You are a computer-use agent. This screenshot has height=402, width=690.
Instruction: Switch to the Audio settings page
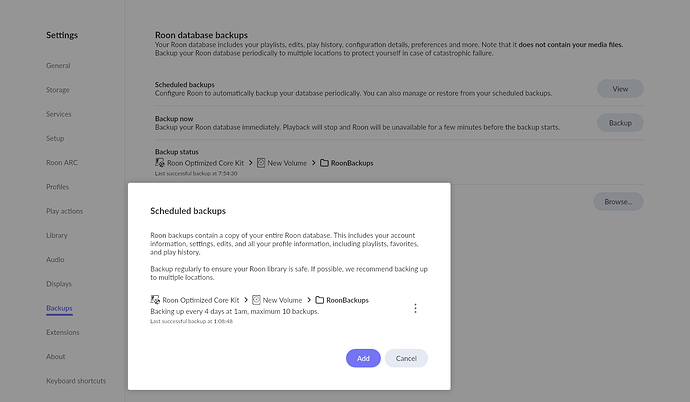56,260
